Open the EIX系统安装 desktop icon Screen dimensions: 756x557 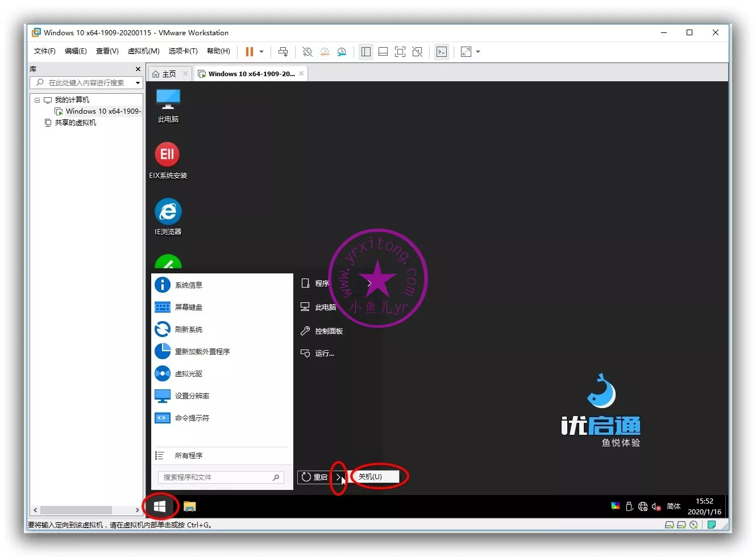tap(168, 160)
